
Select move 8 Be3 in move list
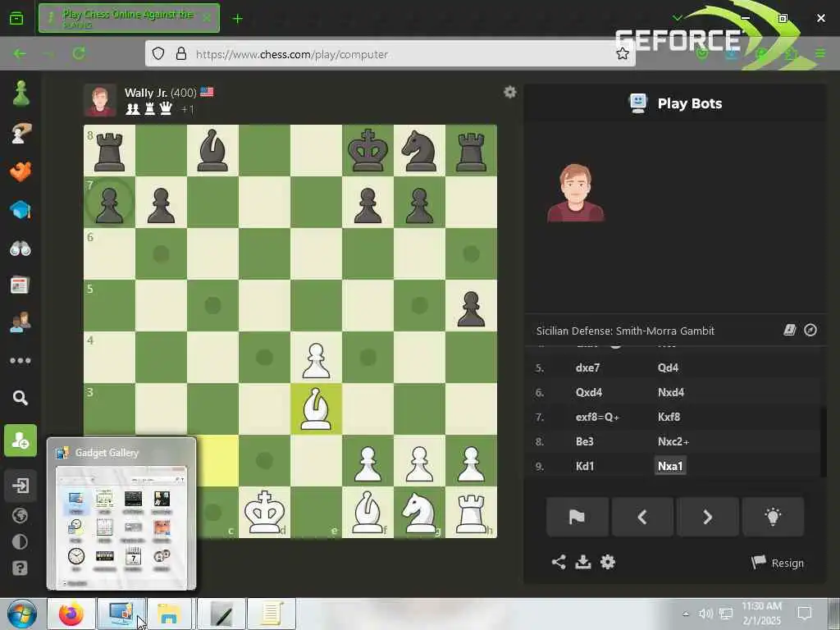pos(584,441)
